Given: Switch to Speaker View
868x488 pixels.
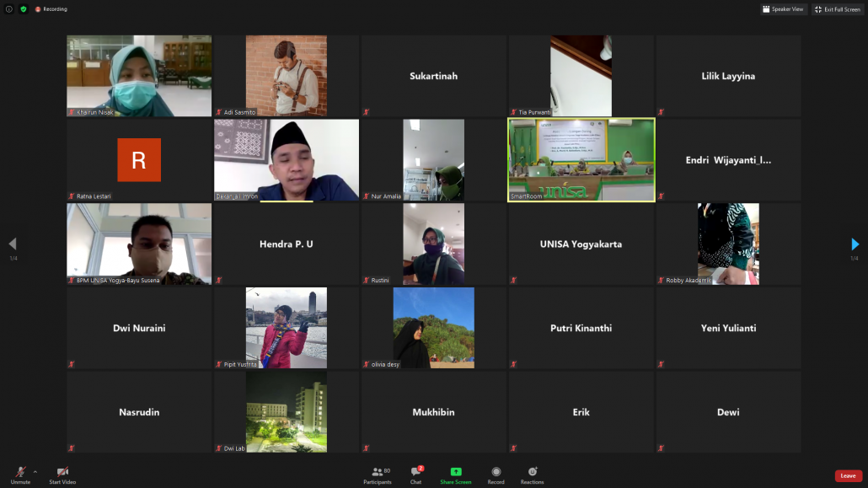Looking at the screenshot, I should click(783, 9).
